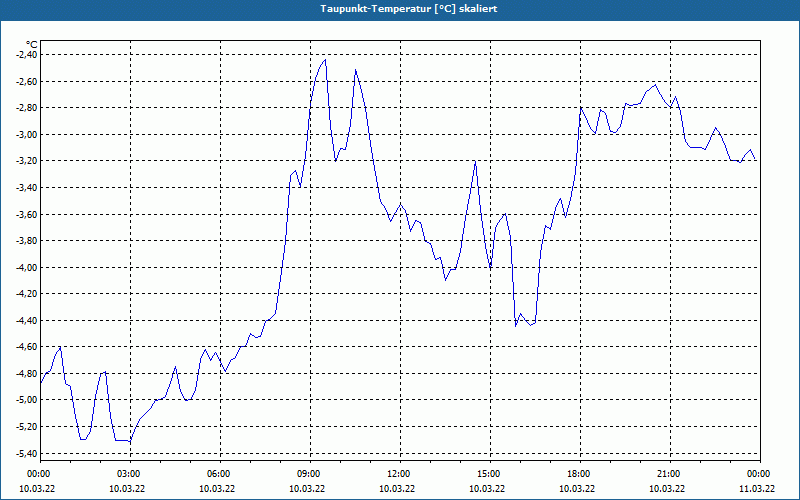
Task: Click the "10.03.22" date under 06:00
Action: coord(217,488)
